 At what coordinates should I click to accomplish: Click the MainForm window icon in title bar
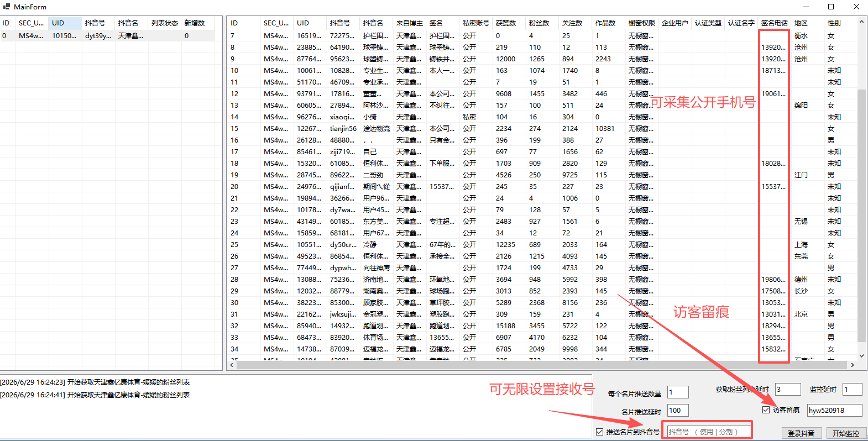(7, 7)
